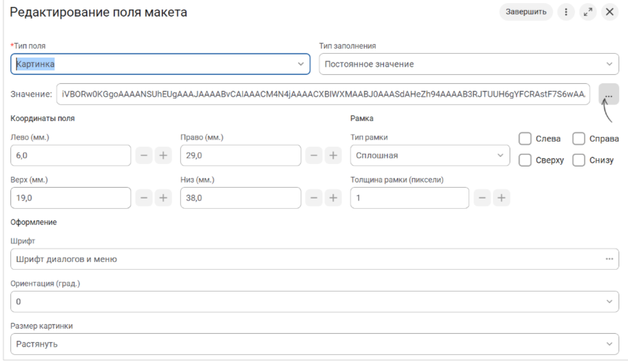The height and width of the screenshot is (364, 628).
Task: Decrease the Право (мм.) value
Action: point(314,155)
